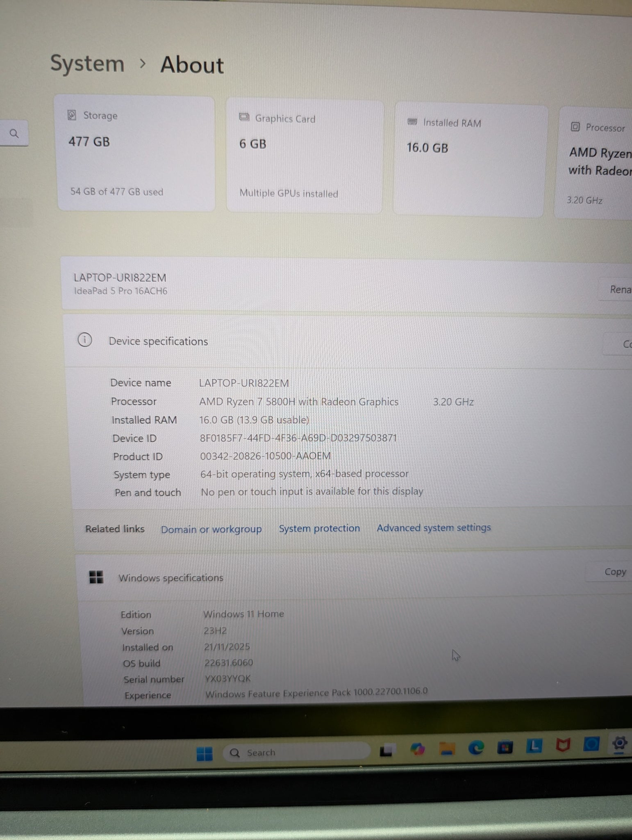Open Advanced system settings link
The width and height of the screenshot is (632, 840).
pos(434,527)
